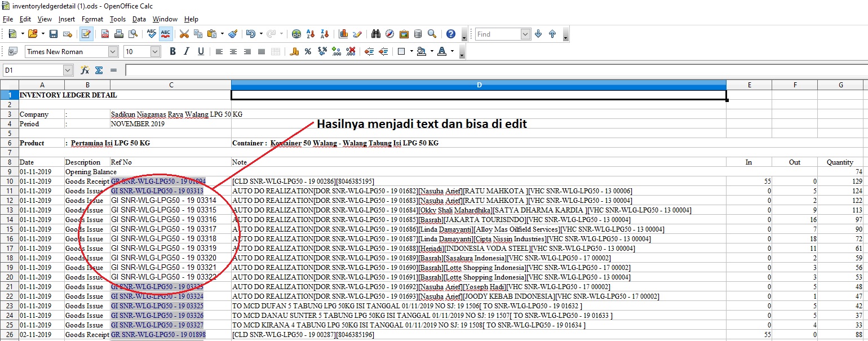Justify cell text
868x341 pixels.
pyautogui.click(x=262, y=51)
